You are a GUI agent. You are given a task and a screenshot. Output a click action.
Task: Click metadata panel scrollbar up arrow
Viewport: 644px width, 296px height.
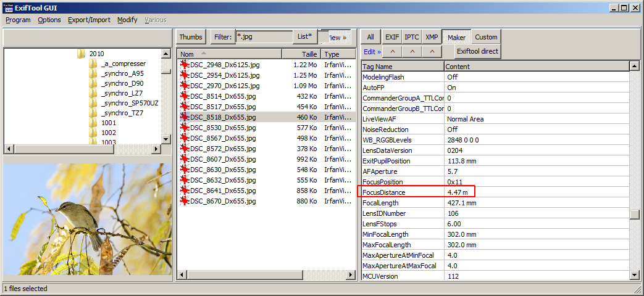pyautogui.click(x=634, y=66)
